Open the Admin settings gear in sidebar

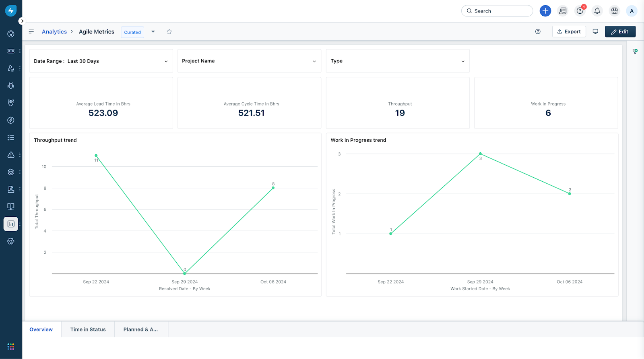(x=11, y=241)
